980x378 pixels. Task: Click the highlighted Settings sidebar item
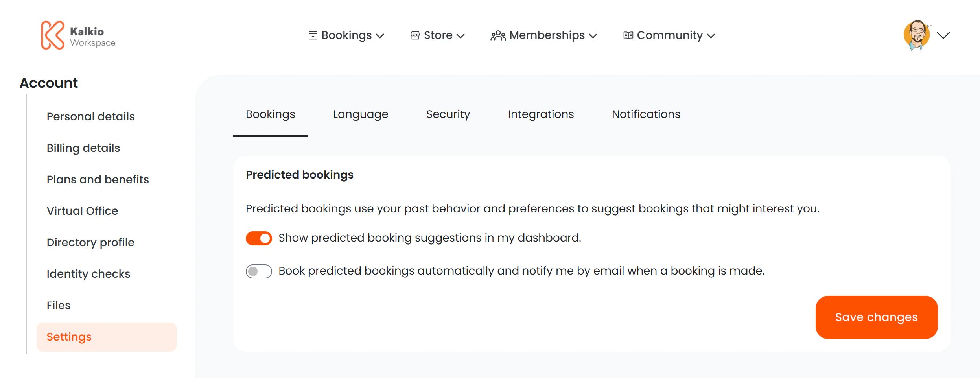point(69,337)
